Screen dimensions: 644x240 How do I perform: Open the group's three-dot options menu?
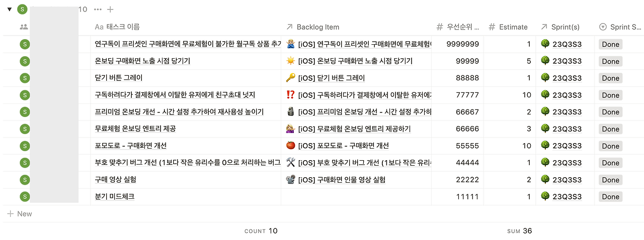pyautogui.click(x=98, y=9)
